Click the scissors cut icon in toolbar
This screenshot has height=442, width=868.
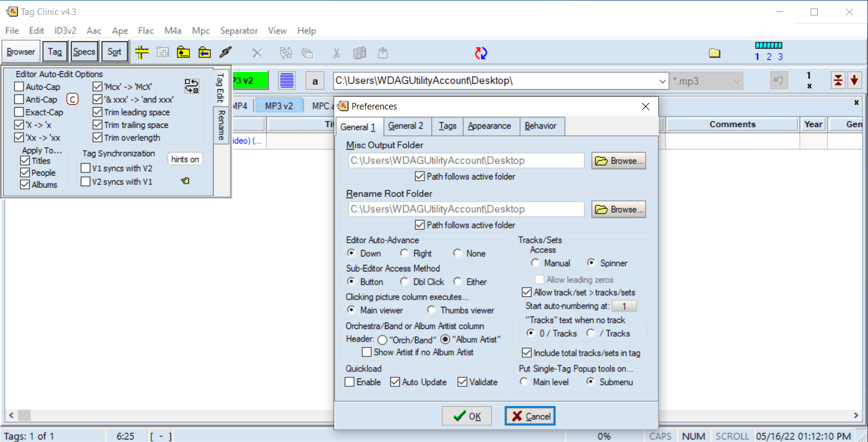click(336, 53)
